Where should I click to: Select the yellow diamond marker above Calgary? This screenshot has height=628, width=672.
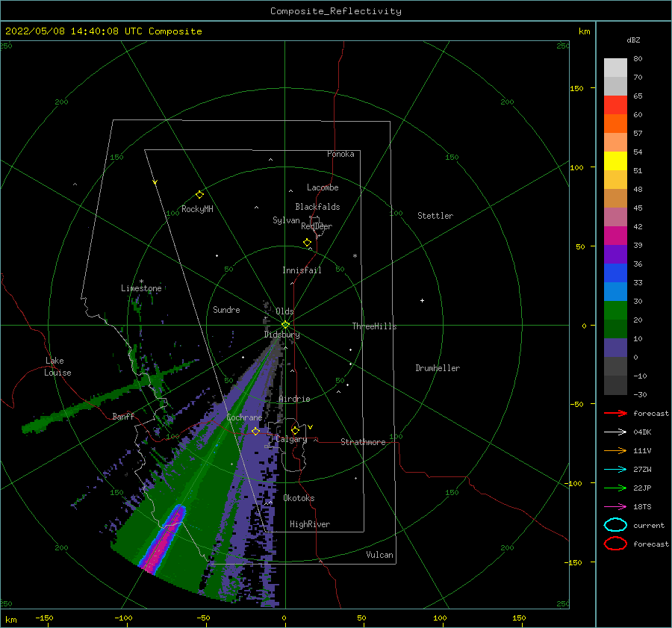295,430
